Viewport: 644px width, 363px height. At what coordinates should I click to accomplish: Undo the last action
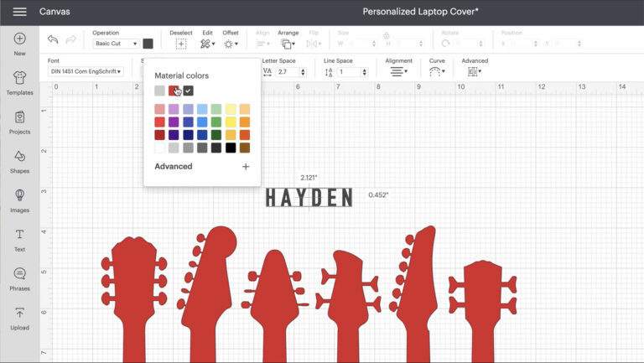tap(53, 39)
